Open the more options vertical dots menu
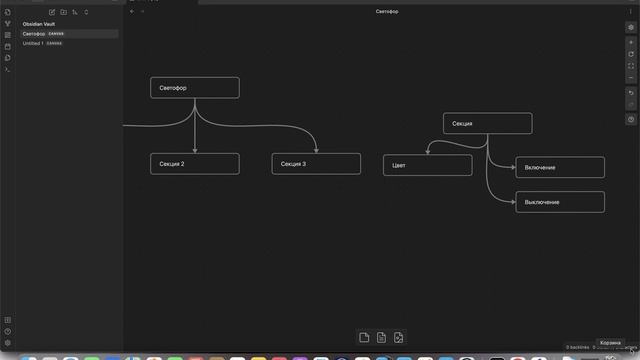640x360 pixels. [630, 11]
